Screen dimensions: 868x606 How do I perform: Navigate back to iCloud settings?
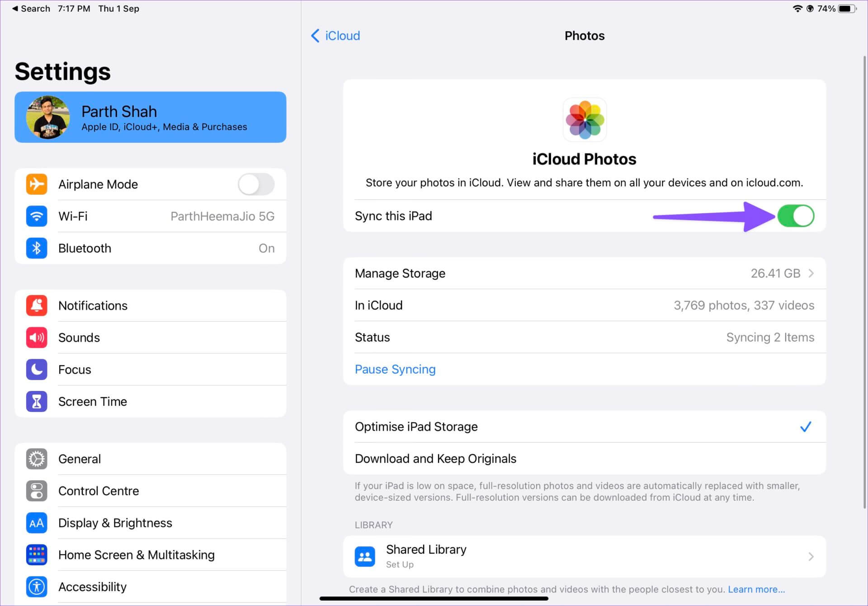336,36
